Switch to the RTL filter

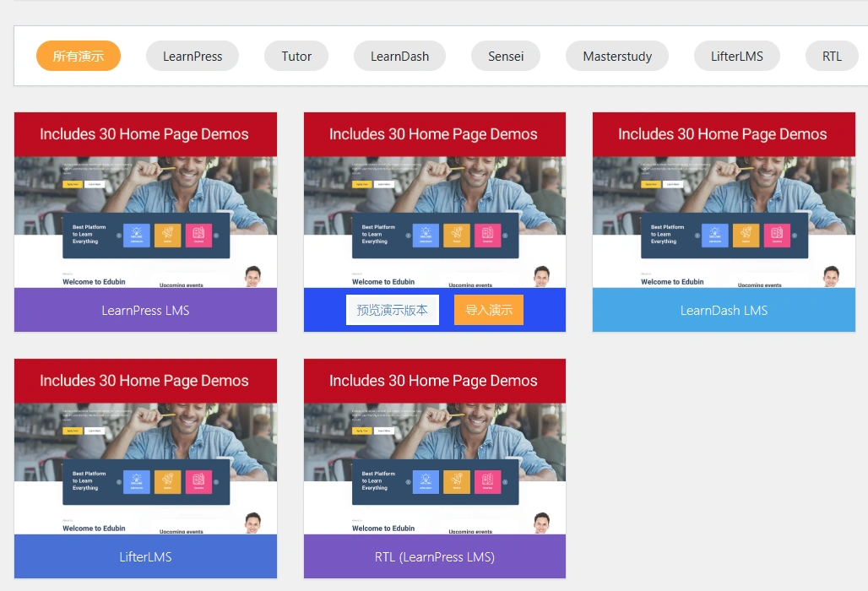tap(832, 56)
